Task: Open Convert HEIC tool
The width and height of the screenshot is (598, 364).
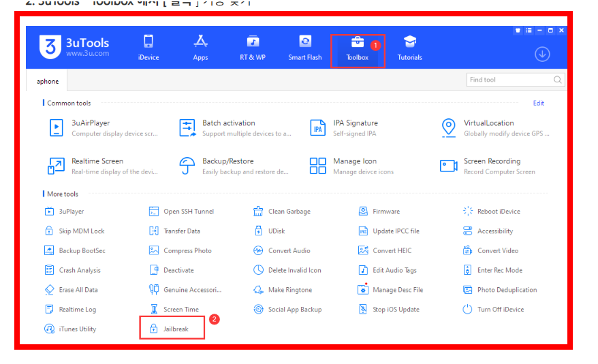Action: click(385, 250)
